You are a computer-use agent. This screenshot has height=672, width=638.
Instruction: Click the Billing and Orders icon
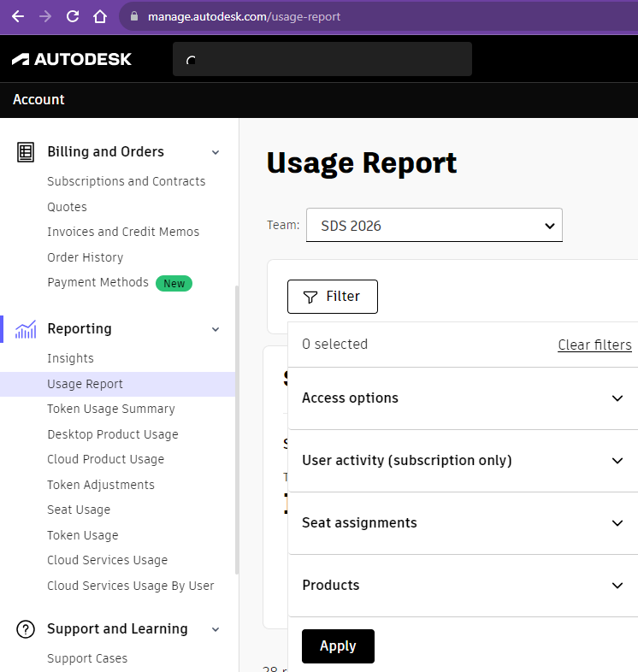pos(26,152)
